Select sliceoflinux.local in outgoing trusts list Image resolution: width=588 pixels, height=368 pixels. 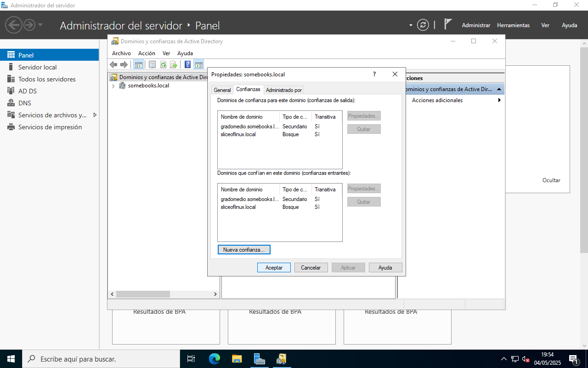click(x=238, y=134)
